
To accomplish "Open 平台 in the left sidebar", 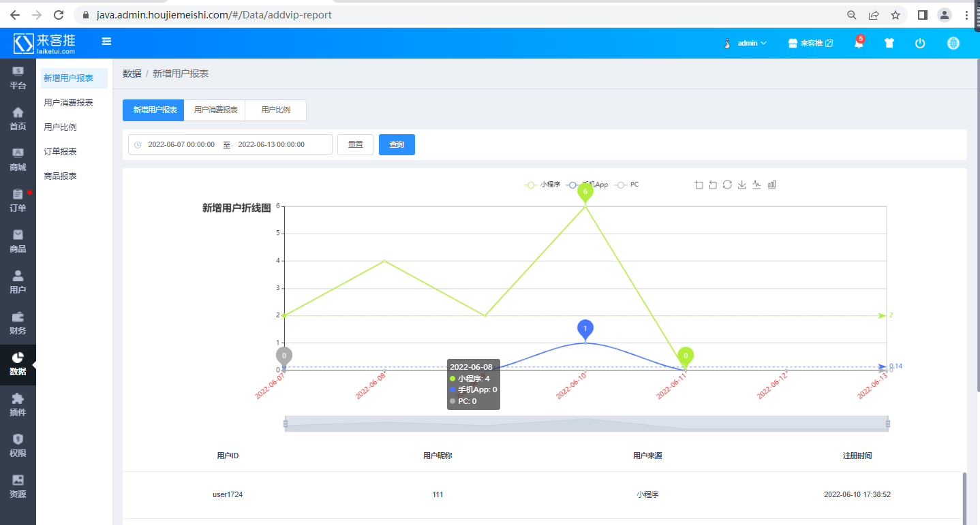I will point(18,78).
